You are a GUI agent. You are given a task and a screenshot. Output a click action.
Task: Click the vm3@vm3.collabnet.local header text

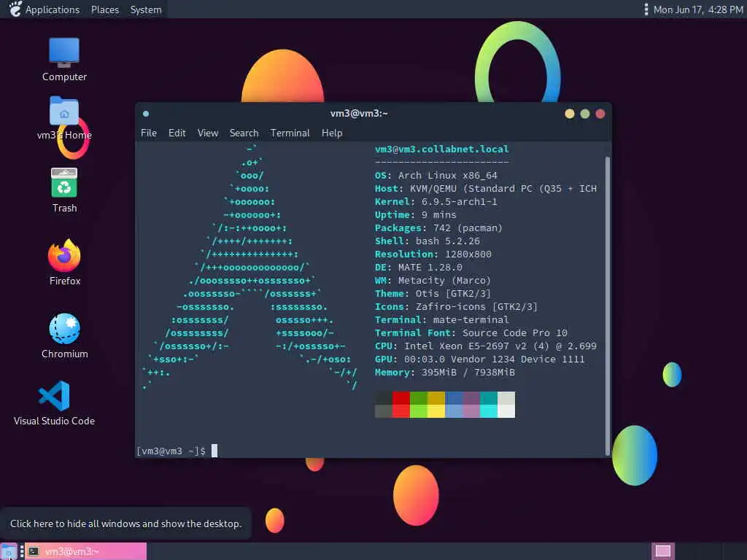pyautogui.click(x=441, y=149)
